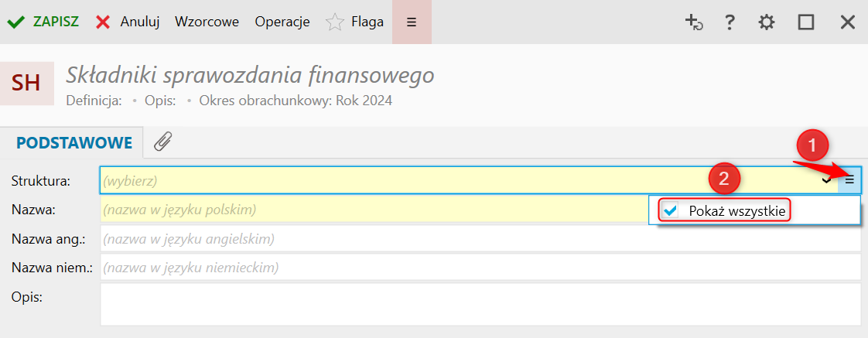Screen dimensions: 868x338
Task: Toggle the Pokaż wszystkie checkbox
Action: click(671, 210)
